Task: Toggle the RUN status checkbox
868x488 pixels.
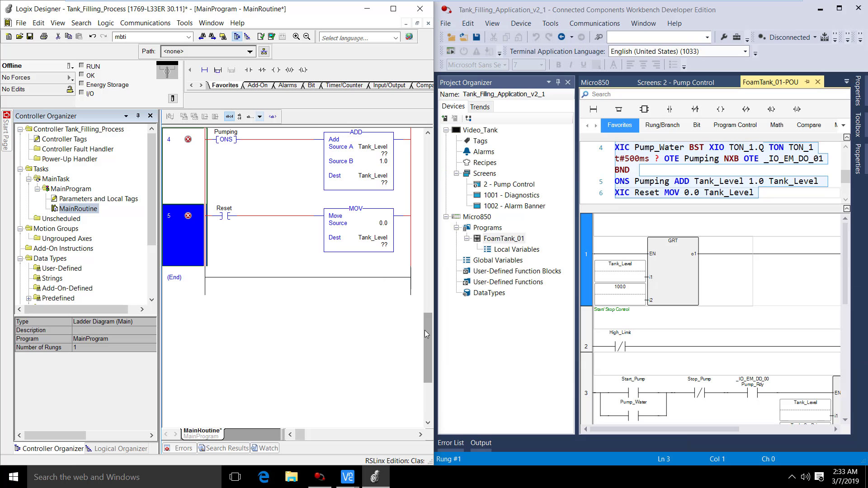Action: 82,66
